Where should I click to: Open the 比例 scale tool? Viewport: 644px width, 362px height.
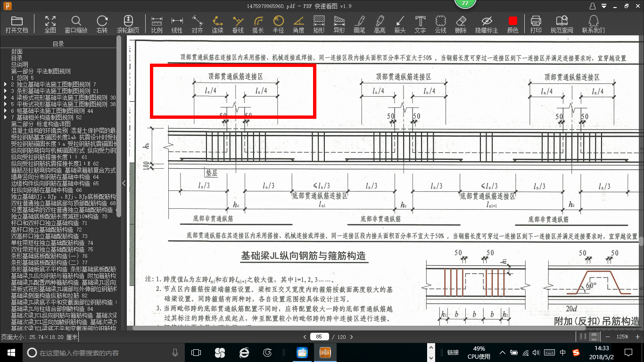pos(157,24)
